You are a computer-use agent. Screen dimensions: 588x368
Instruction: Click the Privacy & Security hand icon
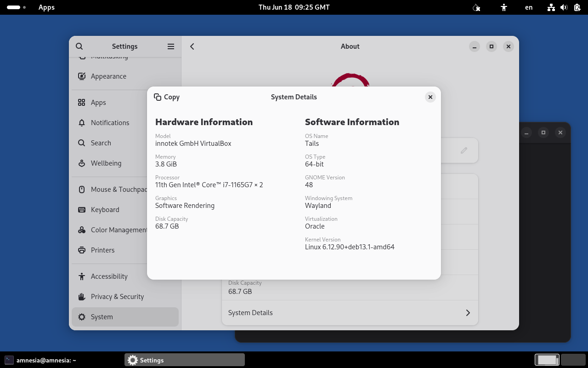coord(82,297)
